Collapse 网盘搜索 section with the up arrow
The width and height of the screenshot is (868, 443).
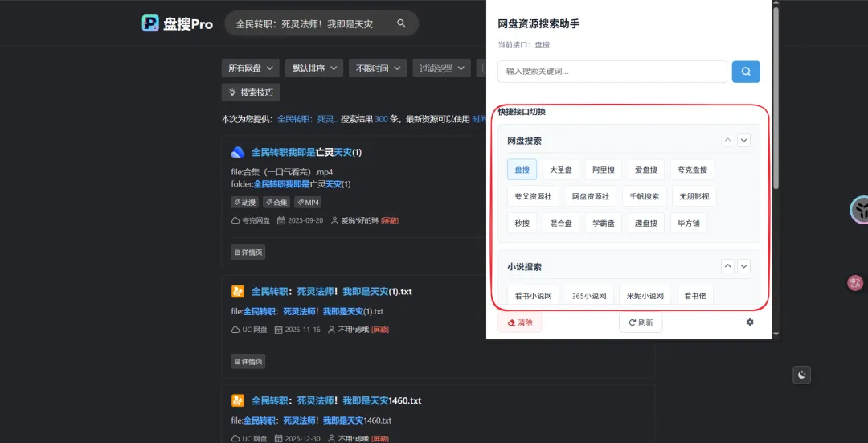tap(728, 141)
